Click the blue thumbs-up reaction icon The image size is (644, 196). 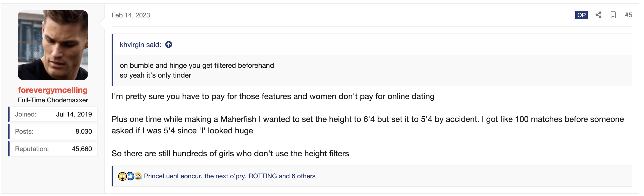click(x=131, y=176)
